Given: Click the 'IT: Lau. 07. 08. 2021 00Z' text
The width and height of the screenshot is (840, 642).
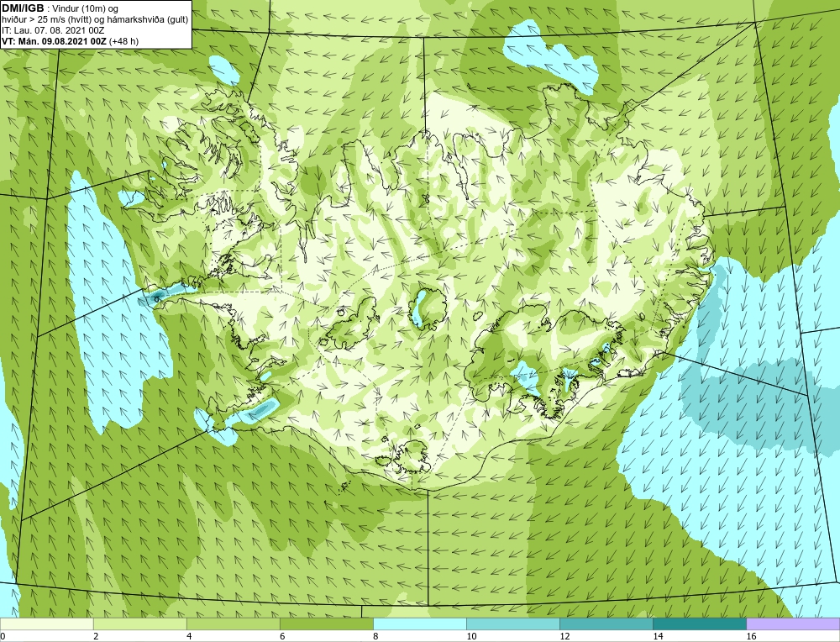Looking at the screenshot, I should click(53, 30).
